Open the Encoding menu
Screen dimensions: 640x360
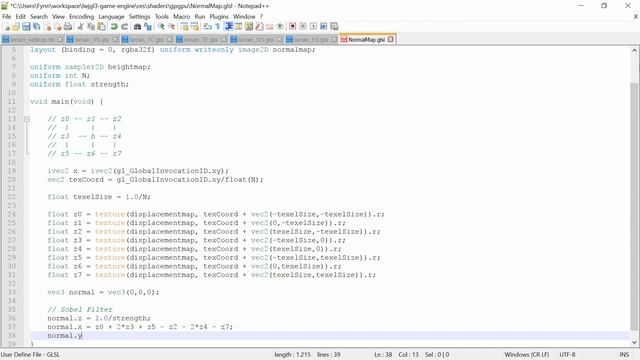click(81, 17)
